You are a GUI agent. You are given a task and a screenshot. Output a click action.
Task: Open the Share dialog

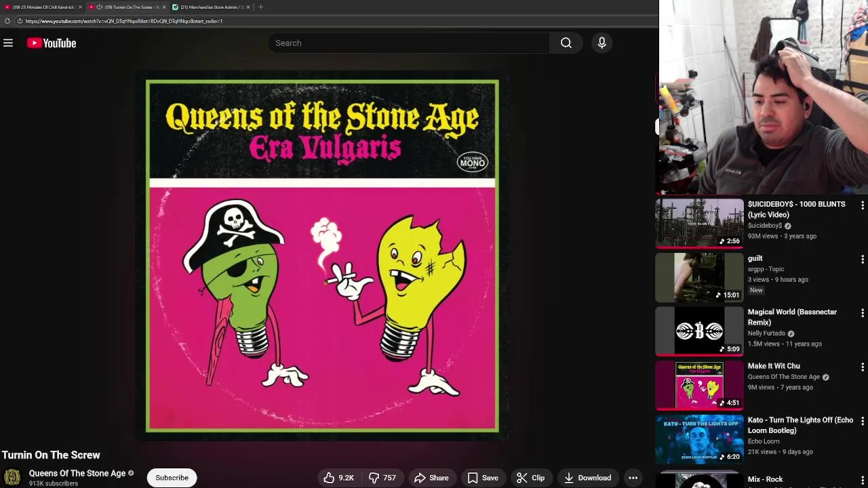pyautogui.click(x=431, y=478)
